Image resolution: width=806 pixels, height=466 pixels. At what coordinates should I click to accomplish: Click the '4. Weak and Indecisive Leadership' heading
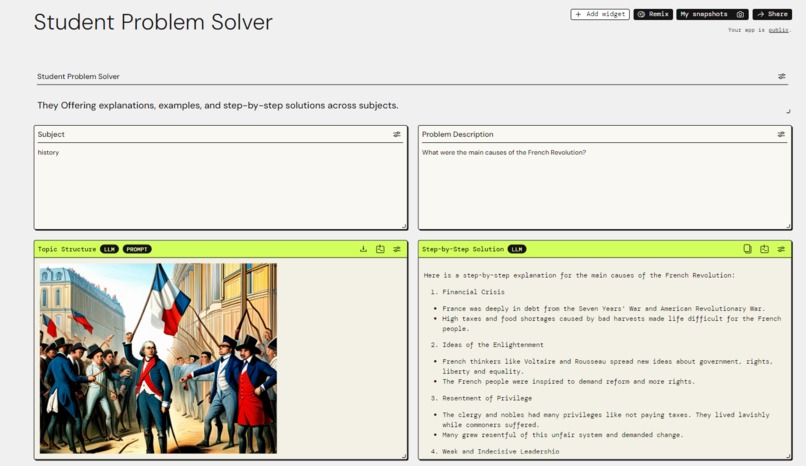(x=495, y=452)
